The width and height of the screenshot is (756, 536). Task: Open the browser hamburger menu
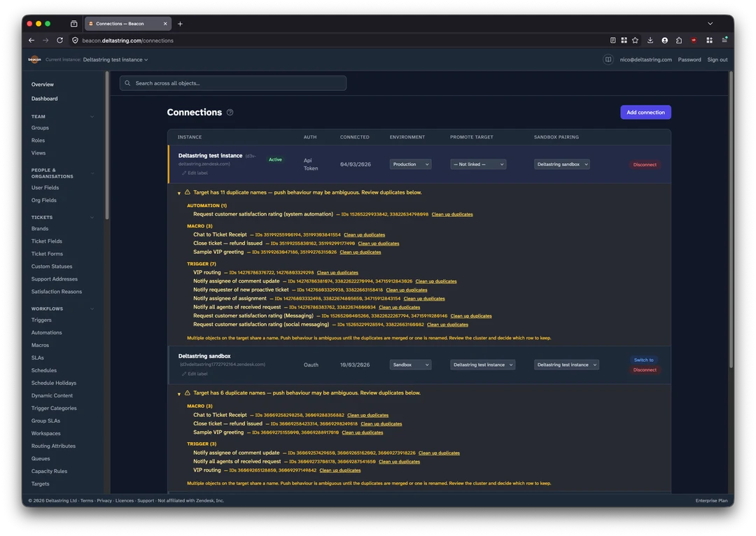tap(724, 41)
